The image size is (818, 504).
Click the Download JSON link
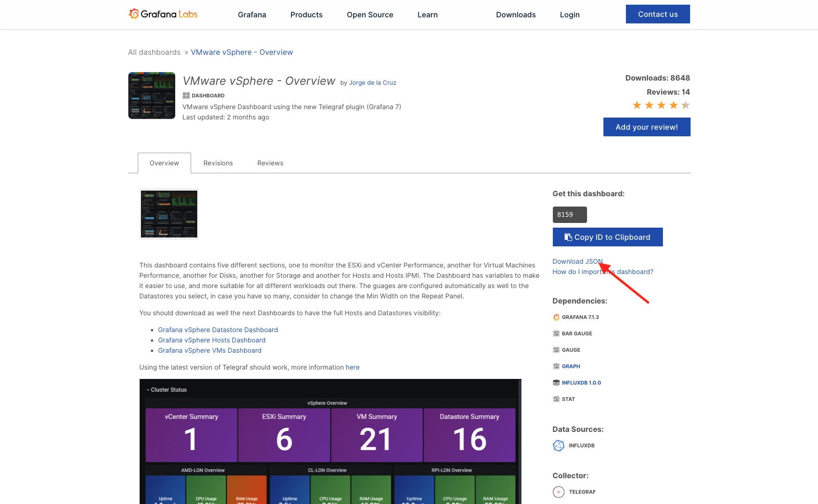click(x=578, y=261)
